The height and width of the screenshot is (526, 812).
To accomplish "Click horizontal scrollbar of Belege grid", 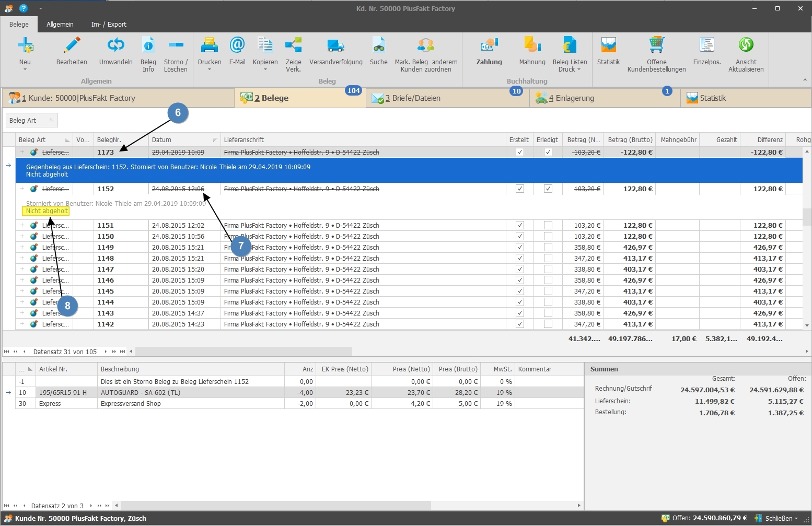I will (244, 352).
